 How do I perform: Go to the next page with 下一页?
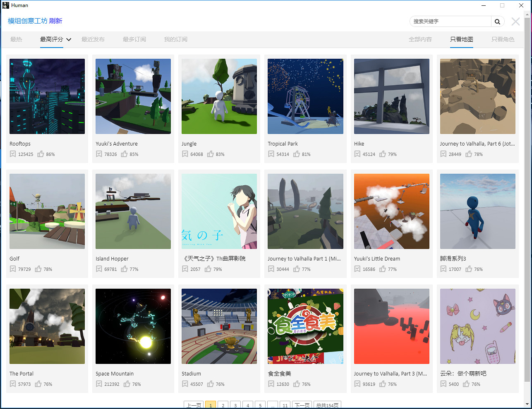[x=302, y=405]
